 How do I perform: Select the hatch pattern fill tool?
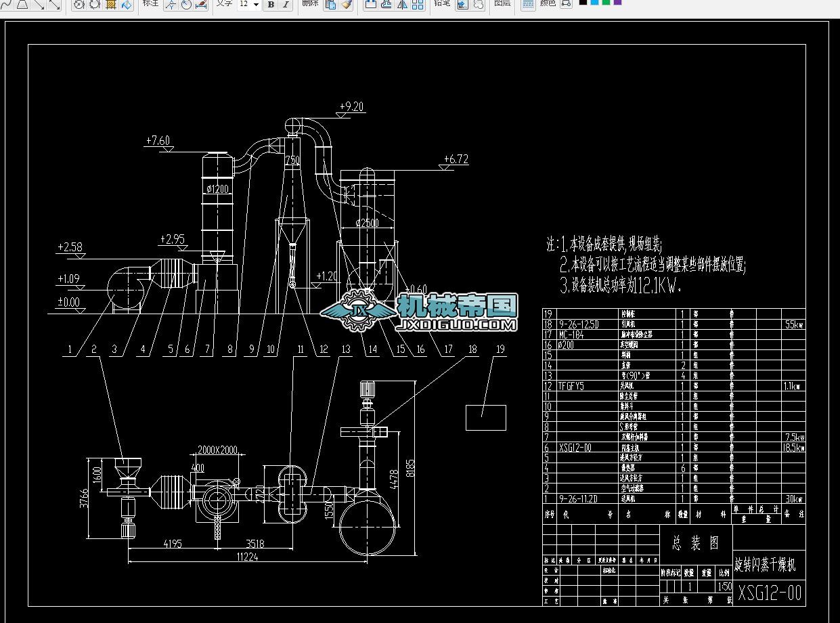pos(111,4)
